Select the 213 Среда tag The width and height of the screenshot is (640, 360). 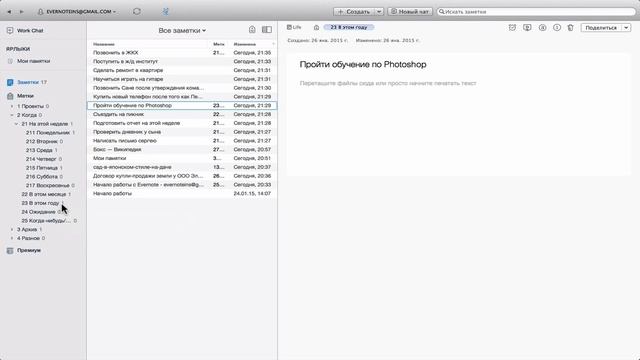39,150
